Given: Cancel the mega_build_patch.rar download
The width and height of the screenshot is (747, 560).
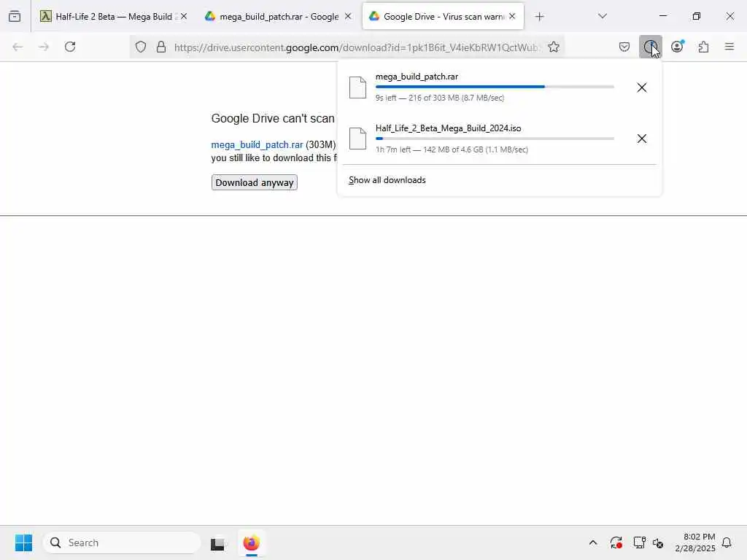Looking at the screenshot, I should [642, 87].
